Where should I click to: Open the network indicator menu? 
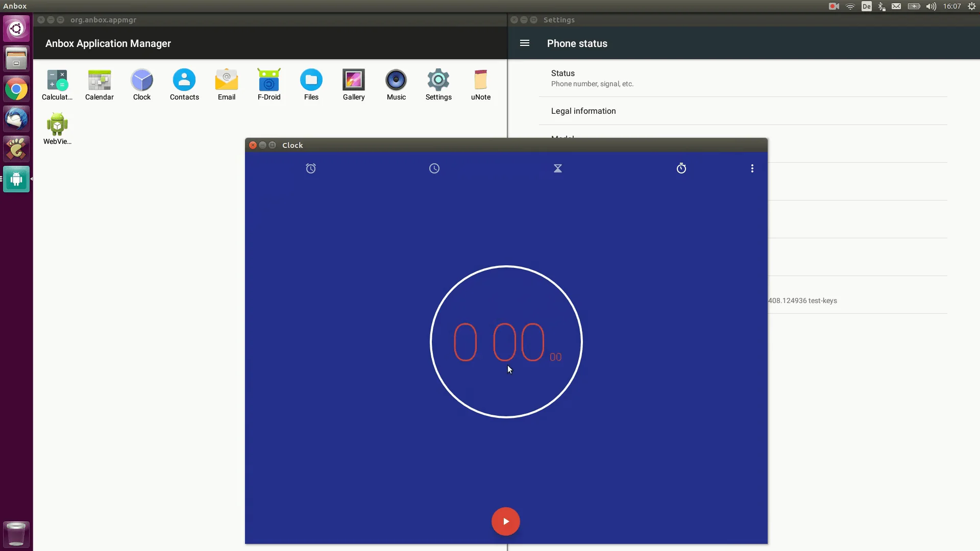coord(850,6)
